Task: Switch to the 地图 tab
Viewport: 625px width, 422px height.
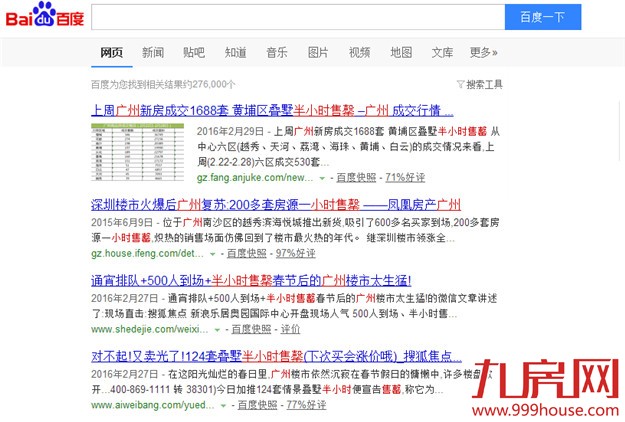Action: 401,53
